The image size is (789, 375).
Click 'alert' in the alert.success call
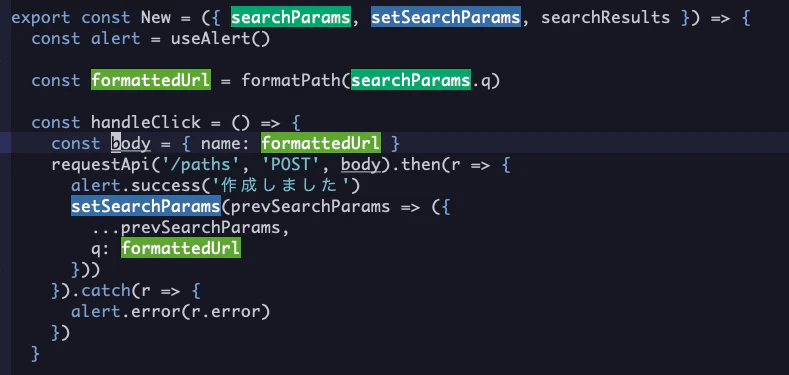(x=96, y=186)
